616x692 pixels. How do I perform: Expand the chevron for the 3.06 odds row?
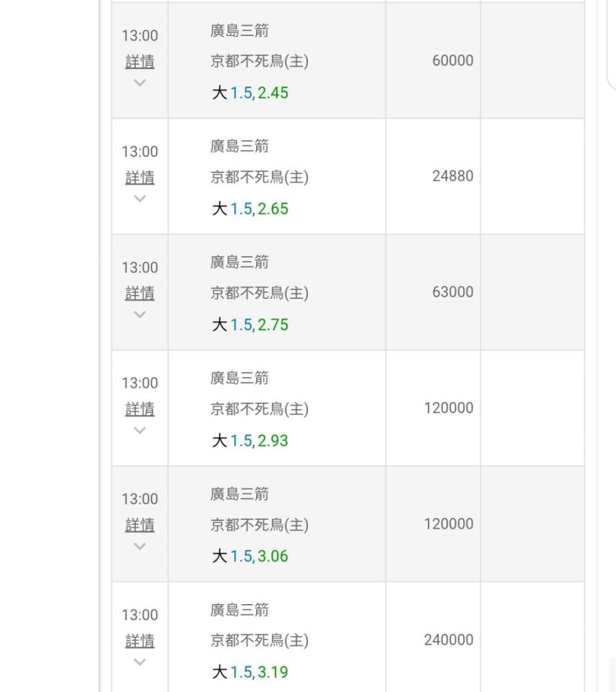[x=140, y=547]
